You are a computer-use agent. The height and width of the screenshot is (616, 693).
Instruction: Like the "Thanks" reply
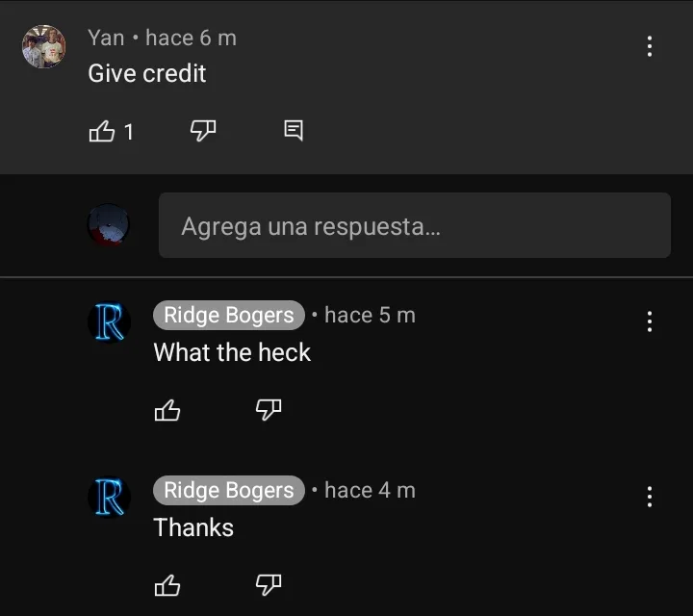pyautogui.click(x=167, y=585)
